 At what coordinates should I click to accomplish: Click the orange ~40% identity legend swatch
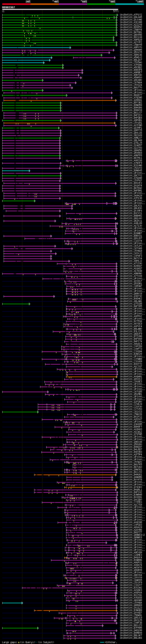click(x=45, y=4)
